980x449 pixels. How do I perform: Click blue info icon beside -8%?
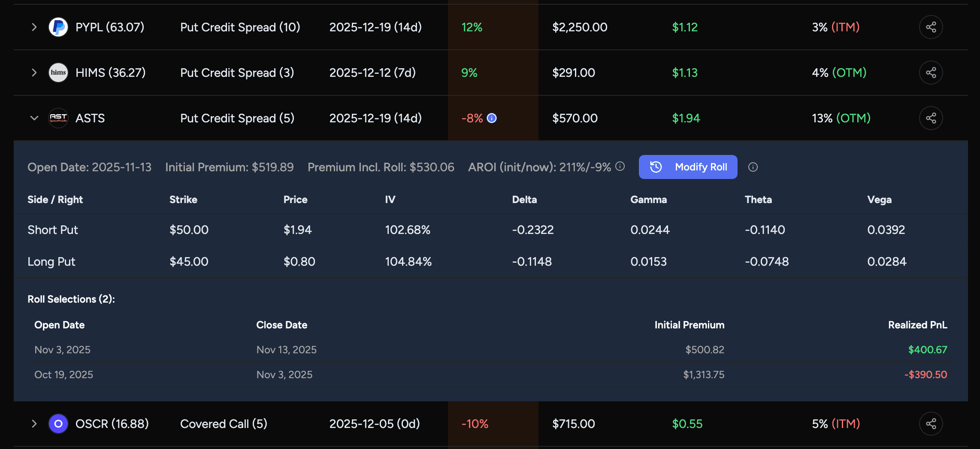point(492,118)
